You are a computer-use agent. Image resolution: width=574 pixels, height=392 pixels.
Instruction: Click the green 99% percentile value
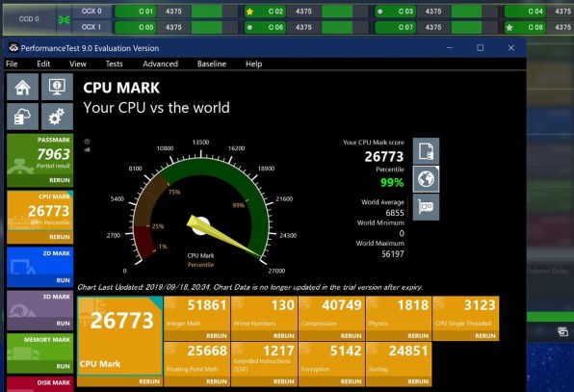tap(392, 182)
